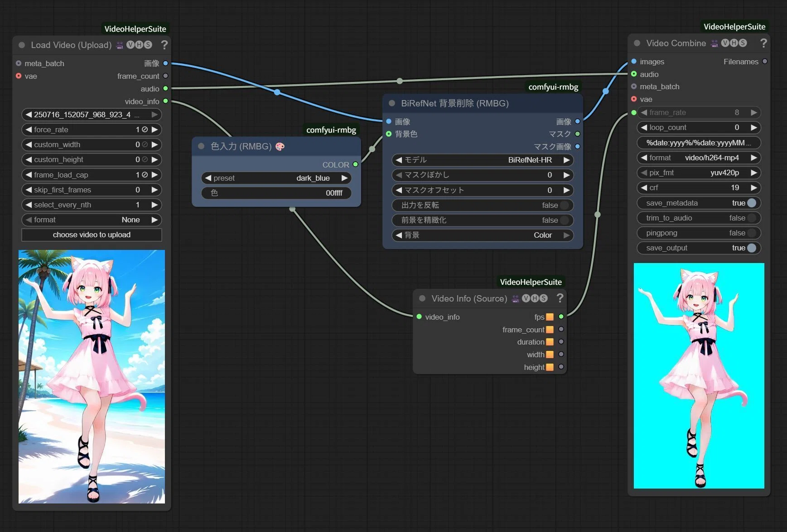Click the マスクぼかし value field
The width and height of the screenshot is (787, 532).
pos(483,175)
